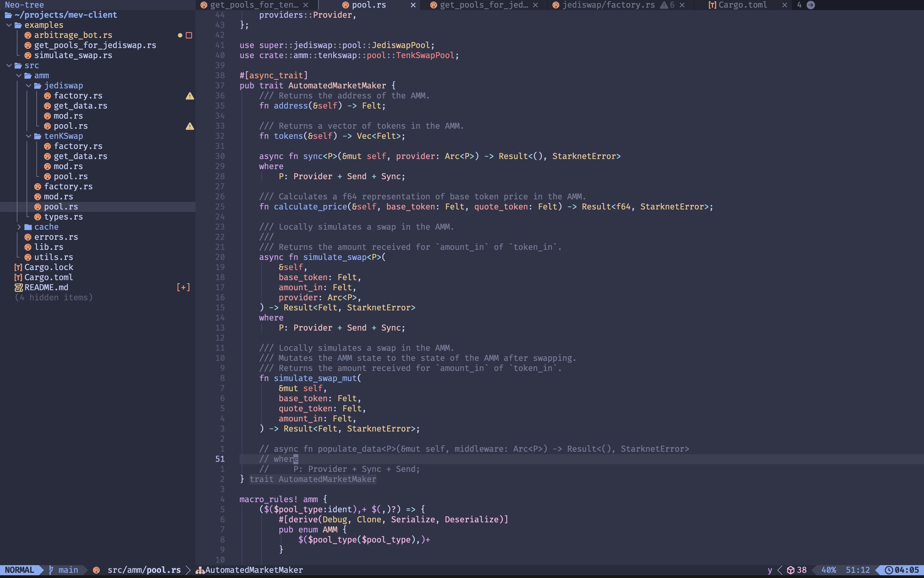Click the TOML icon beside Cargo.lock
This screenshot has width=924, height=578.
[18, 267]
